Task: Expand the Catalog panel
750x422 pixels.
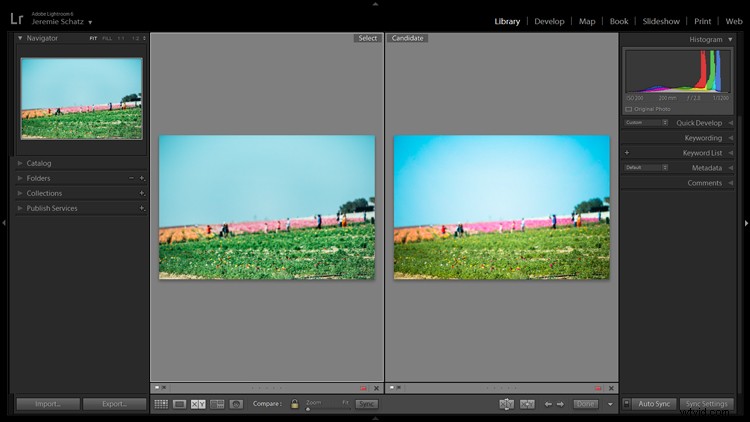Action: (x=20, y=163)
